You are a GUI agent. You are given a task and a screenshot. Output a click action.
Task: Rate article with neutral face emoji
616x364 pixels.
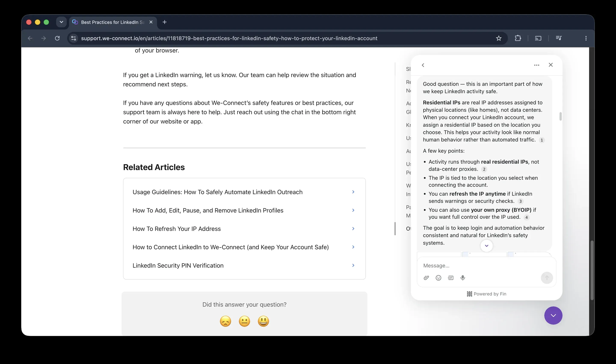(244, 321)
